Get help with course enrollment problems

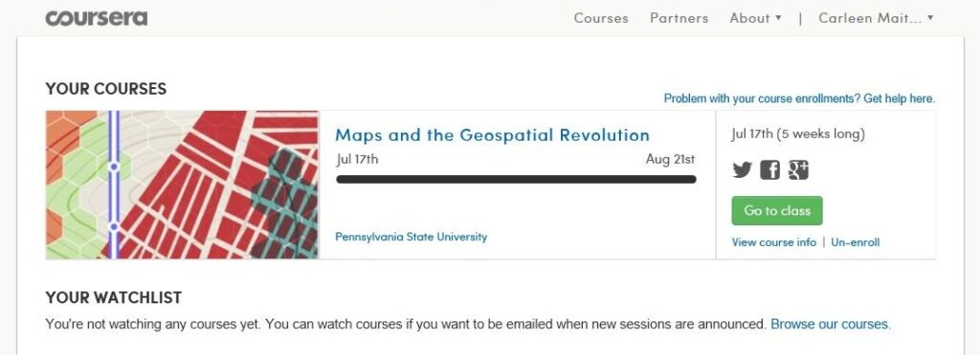point(799,99)
